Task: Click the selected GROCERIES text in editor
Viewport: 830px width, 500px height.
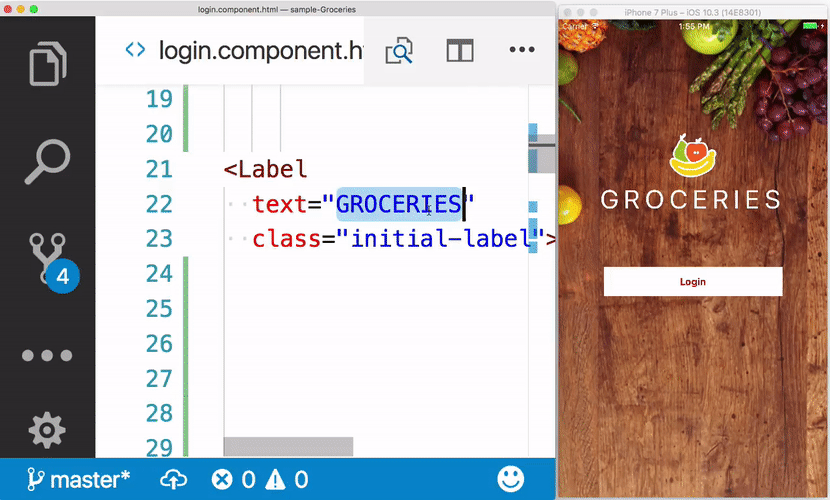Action: pos(398,204)
